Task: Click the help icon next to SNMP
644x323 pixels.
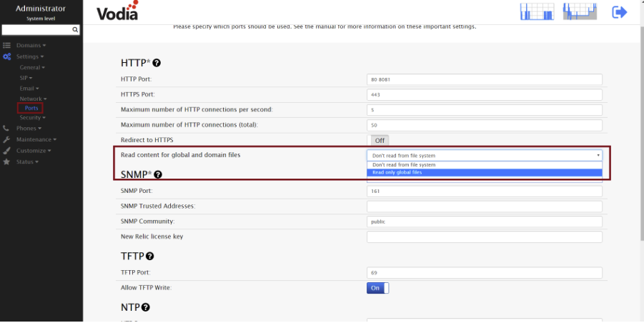Action: 158,174
